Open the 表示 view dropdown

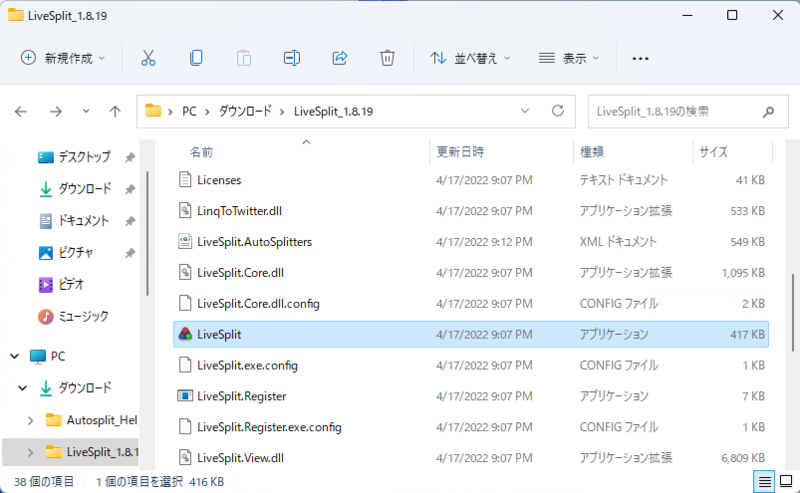coord(568,58)
